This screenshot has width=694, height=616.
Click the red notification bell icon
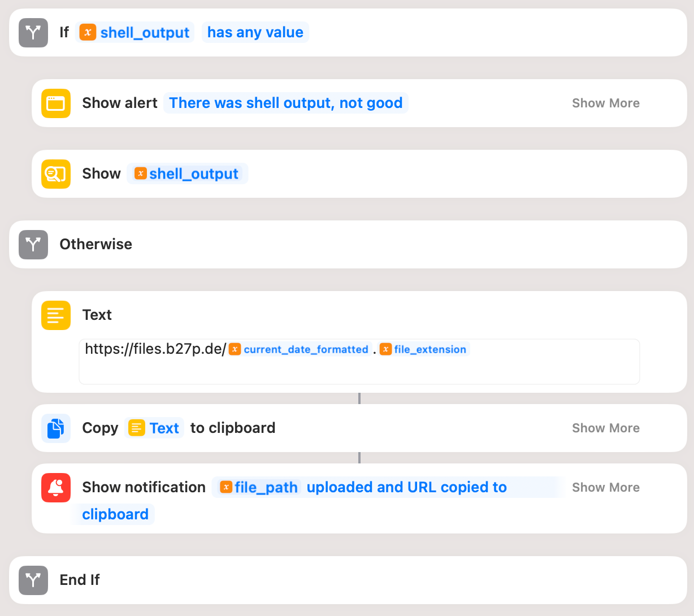pyautogui.click(x=56, y=488)
